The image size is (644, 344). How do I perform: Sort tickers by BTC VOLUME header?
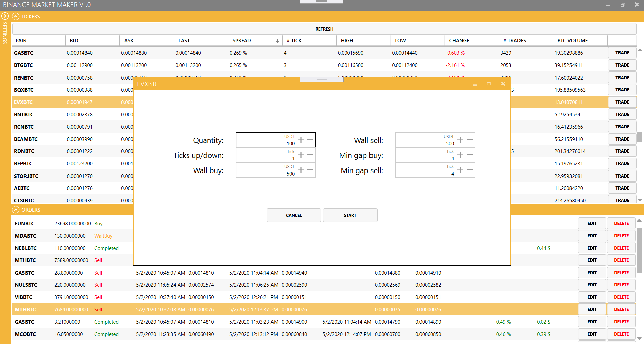pos(580,41)
